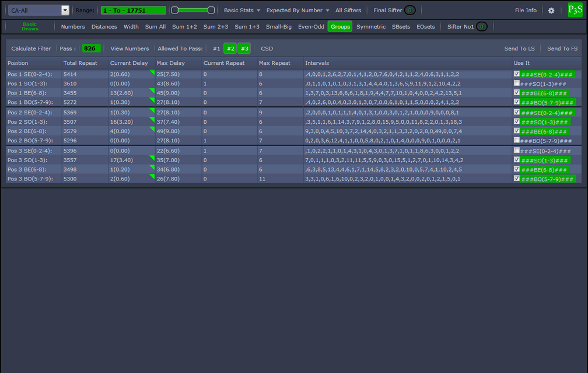Click the Max Repeat column header
This screenshot has width=588, height=373.
[x=275, y=63]
